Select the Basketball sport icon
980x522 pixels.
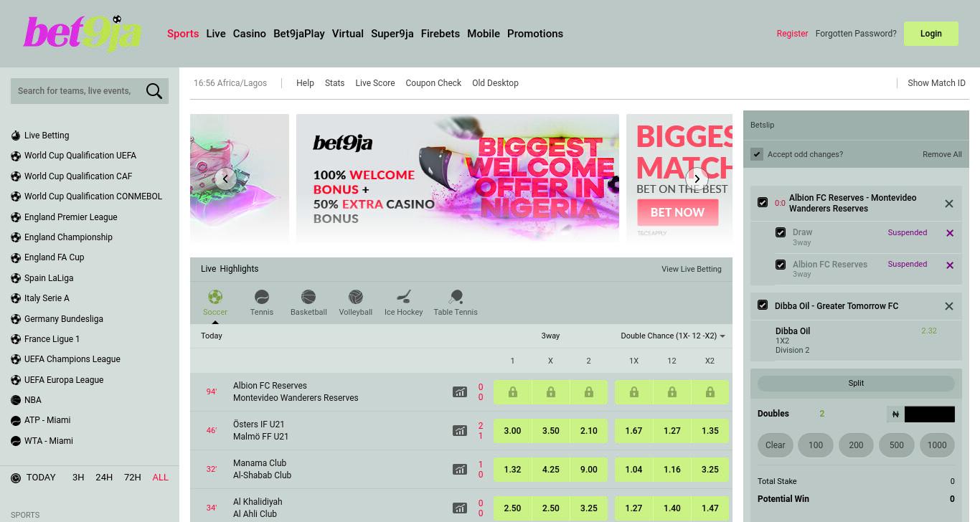point(308,297)
